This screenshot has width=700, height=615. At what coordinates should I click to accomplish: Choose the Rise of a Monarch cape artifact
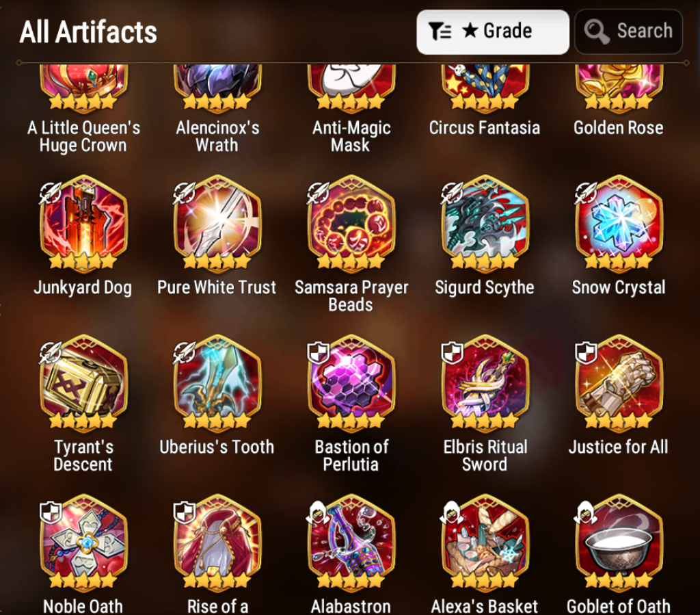click(x=217, y=542)
